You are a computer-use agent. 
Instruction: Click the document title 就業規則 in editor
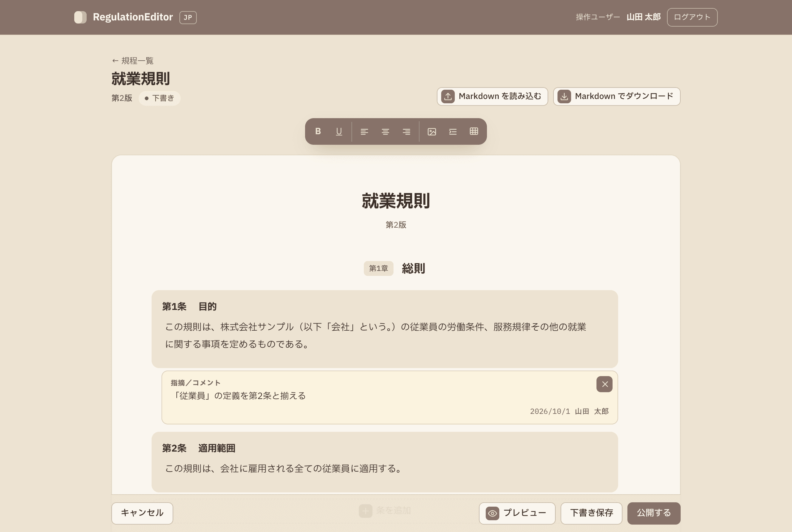pos(396,200)
